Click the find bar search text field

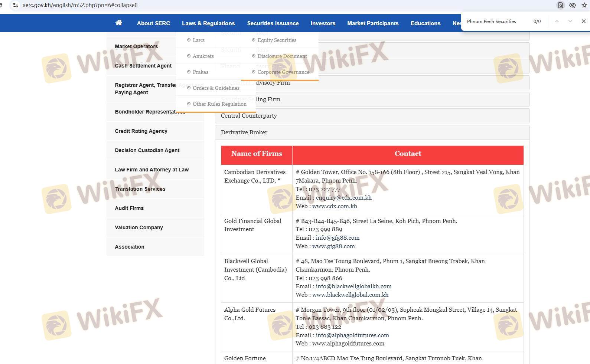click(496, 22)
